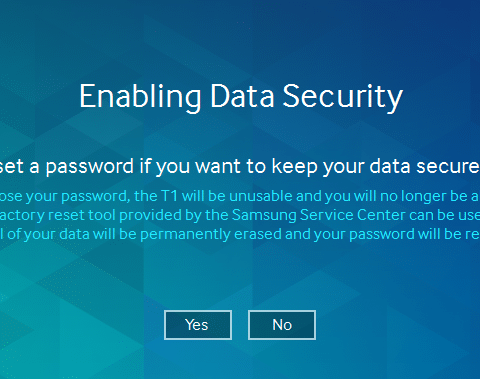Click the Enabling Data Security heading
This screenshot has width=480, height=380.
click(241, 97)
